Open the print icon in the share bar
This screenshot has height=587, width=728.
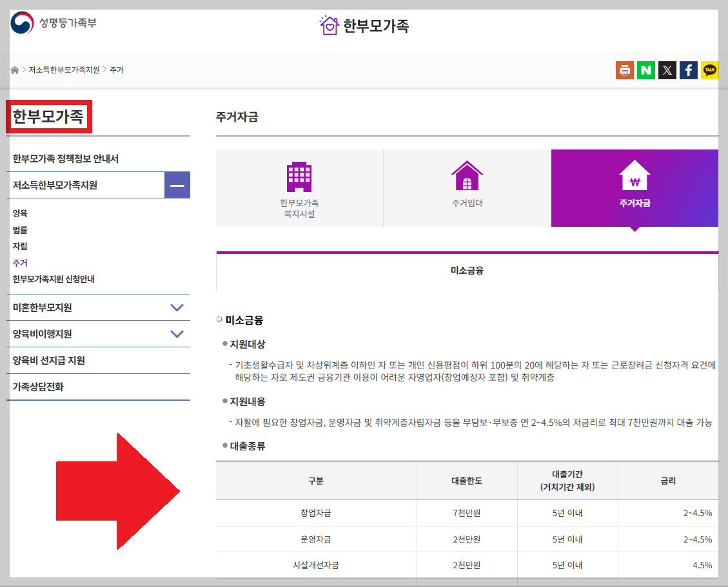point(624,70)
